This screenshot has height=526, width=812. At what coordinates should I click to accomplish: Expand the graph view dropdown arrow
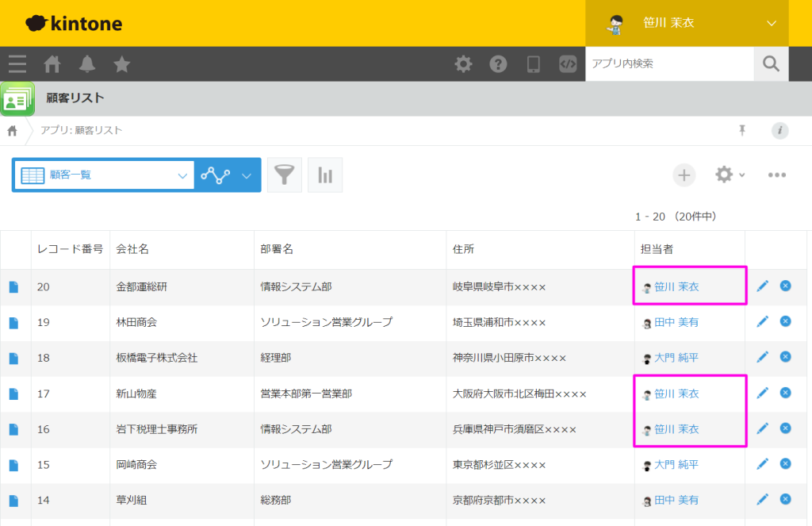click(x=247, y=175)
